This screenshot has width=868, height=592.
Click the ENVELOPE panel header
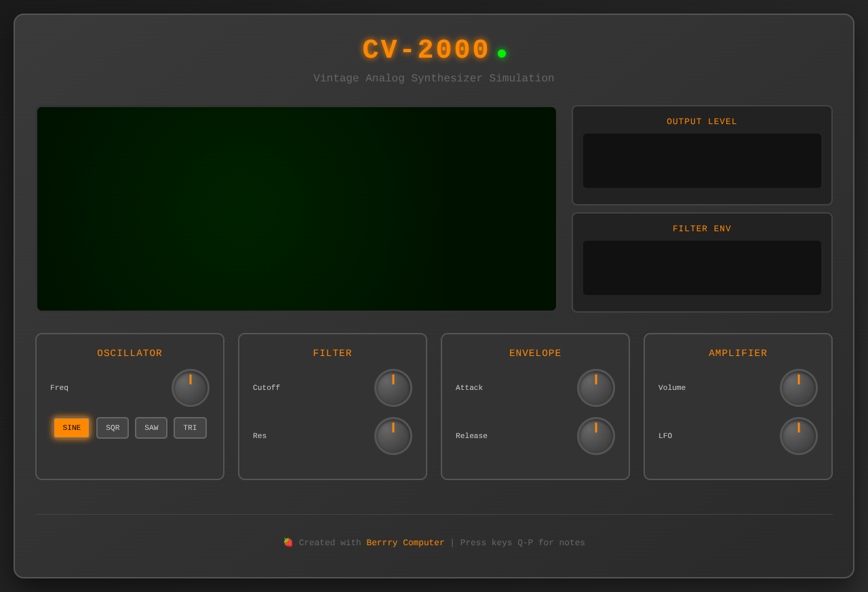coord(535,353)
